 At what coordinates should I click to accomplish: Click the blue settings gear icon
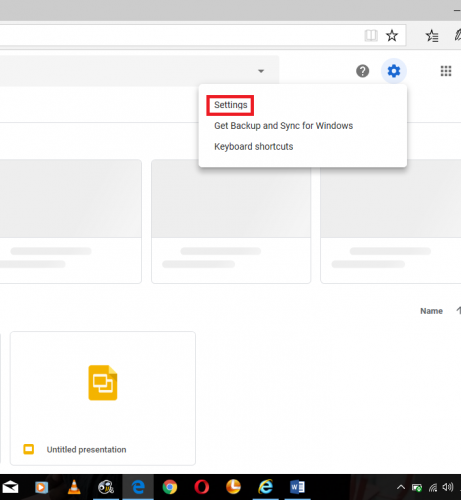(394, 71)
